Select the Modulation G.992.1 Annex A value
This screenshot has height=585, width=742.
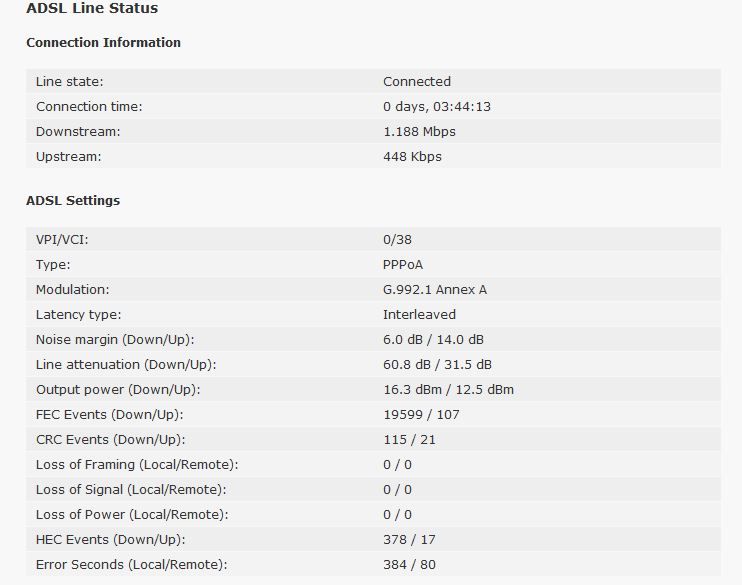click(435, 290)
